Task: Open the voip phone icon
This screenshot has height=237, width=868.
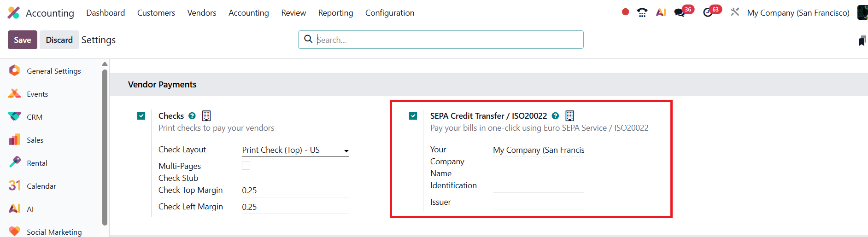Action: [x=642, y=12]
